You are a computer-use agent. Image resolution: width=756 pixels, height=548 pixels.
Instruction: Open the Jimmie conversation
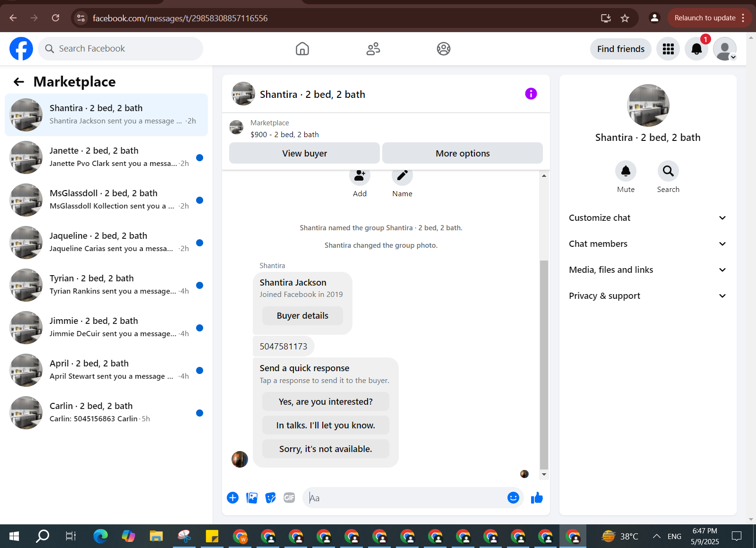(106, 328)
